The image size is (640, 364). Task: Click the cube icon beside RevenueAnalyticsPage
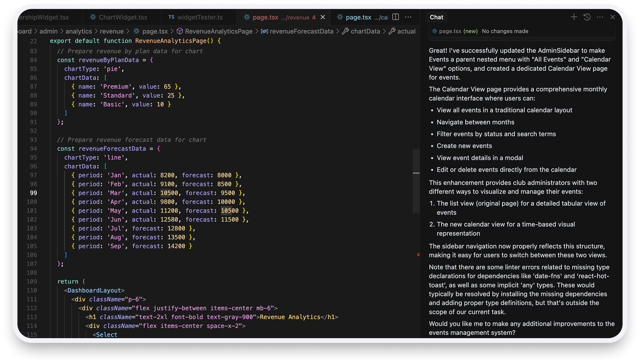point(180,31)
